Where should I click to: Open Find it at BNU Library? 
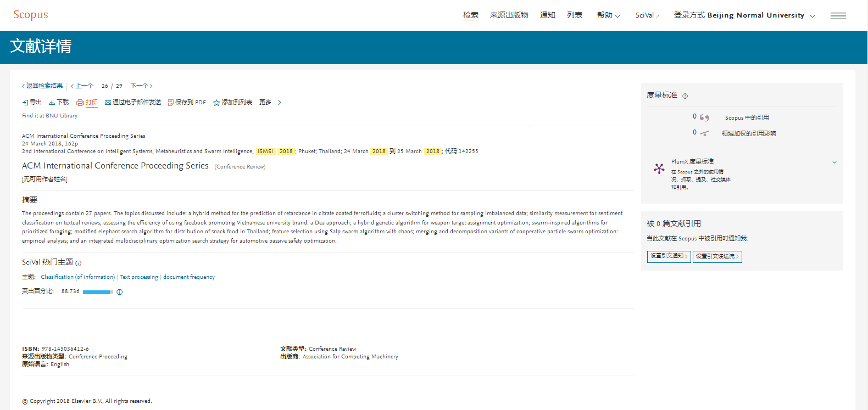49,116
